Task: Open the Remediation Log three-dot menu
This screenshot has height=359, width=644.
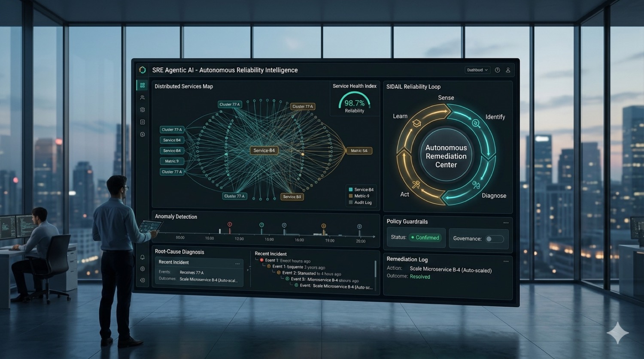Action: click(506, 261)
